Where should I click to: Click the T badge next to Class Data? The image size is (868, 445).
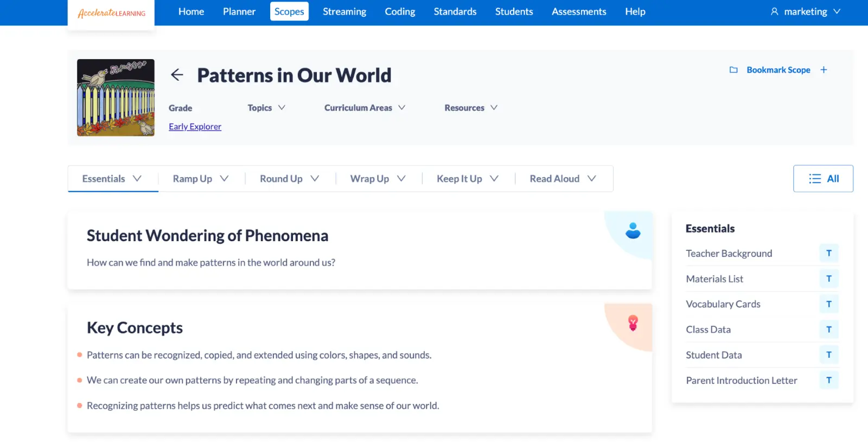(828, 330)
